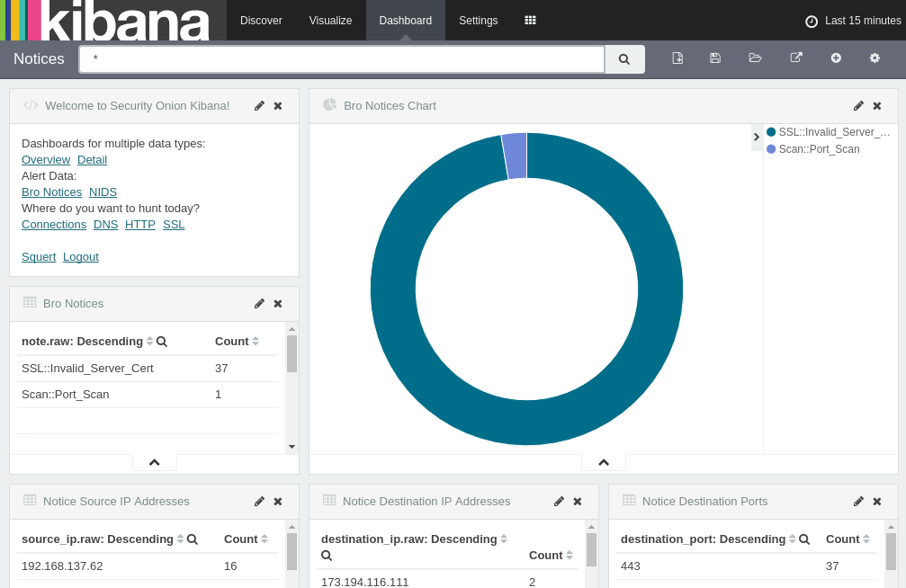906x588 pixels.
Task: Follow the Bro Notices dashboard link
Action: click(x=51, y=192)
